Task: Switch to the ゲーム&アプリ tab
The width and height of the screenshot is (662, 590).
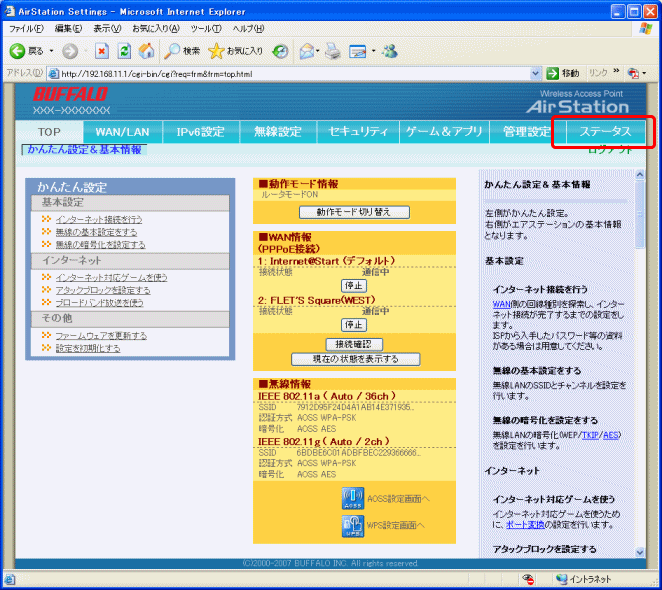Action: coord(444,132)
